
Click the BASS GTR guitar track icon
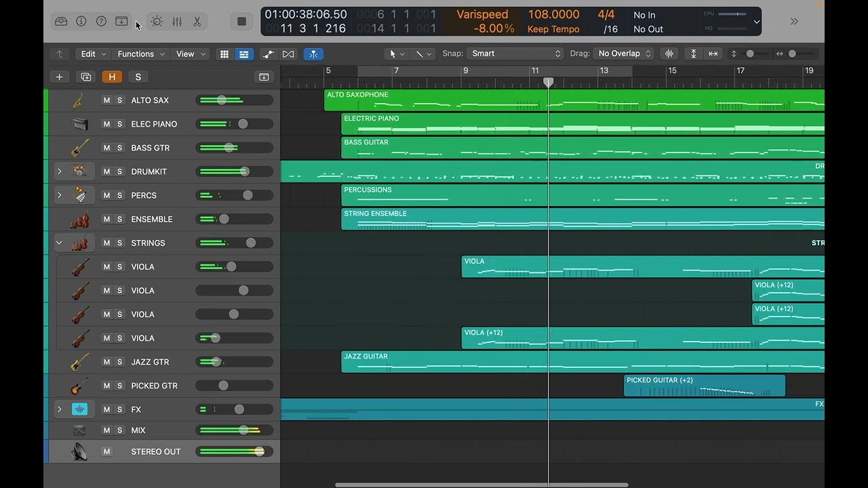click(x=79, y=148)
